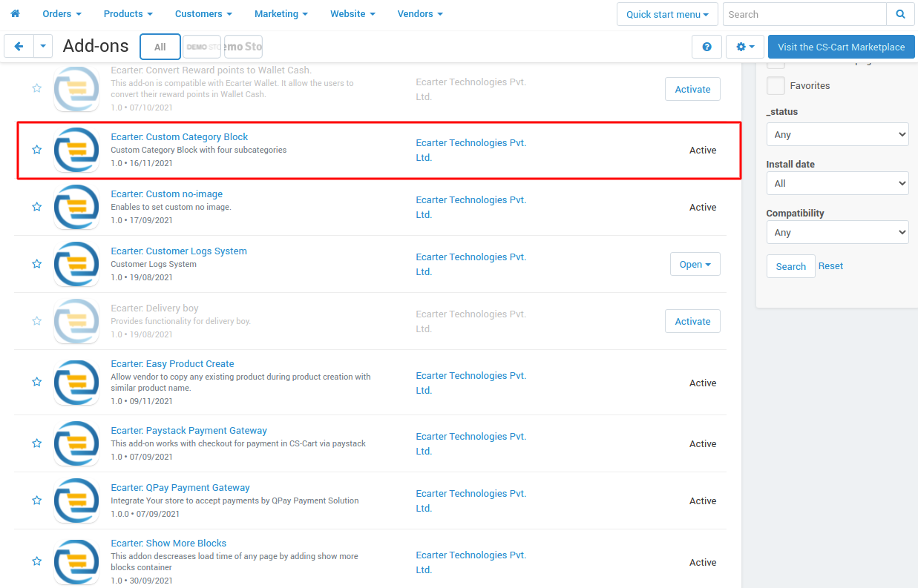The image size is (918, 588).
Task: Click the search magnifier button
Action: coord(900,14)
